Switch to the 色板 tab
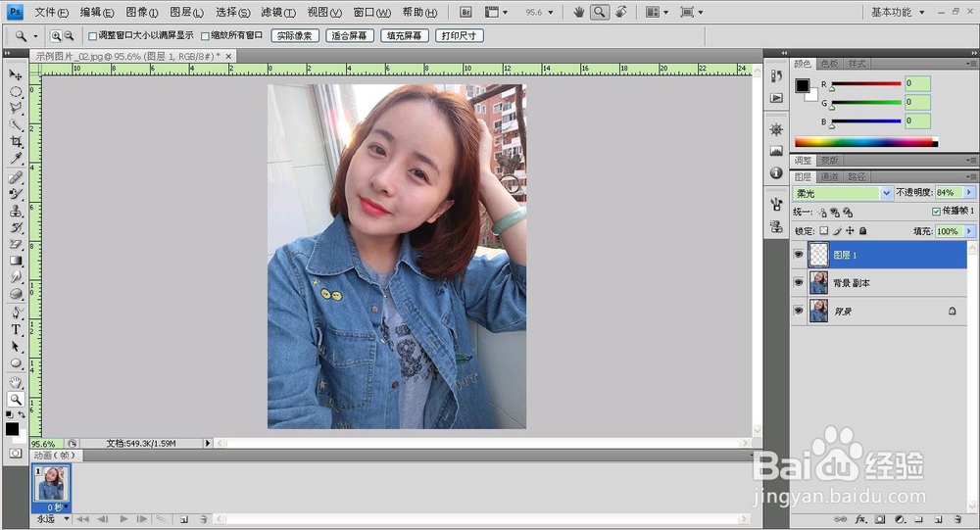Image resolution: width=980 pixels, height=530 pixels. click(829, 64)
